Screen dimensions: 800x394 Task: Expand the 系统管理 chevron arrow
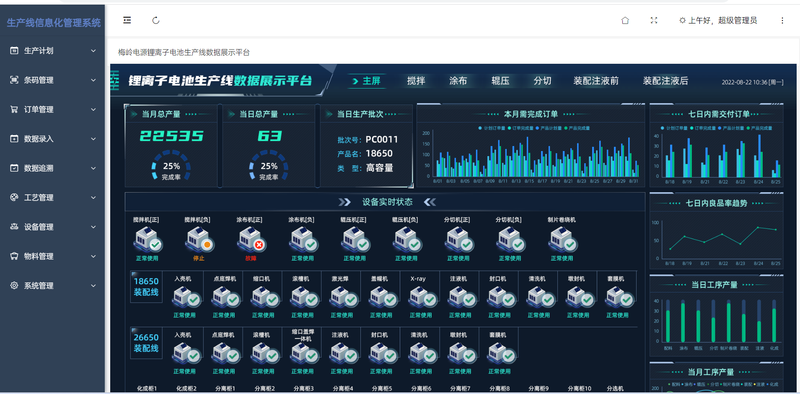tap(93, 285)
